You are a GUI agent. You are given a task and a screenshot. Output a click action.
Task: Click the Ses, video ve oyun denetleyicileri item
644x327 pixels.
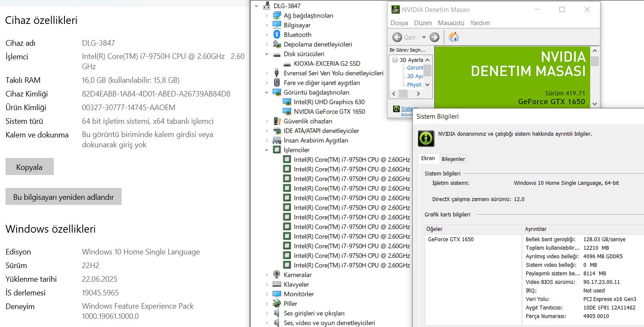pyautogui.click(x=329, y=323)
